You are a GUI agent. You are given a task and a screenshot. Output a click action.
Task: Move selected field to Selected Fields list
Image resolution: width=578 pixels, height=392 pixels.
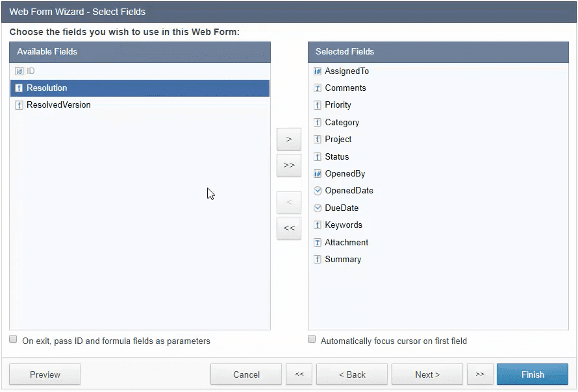(289, 139)
